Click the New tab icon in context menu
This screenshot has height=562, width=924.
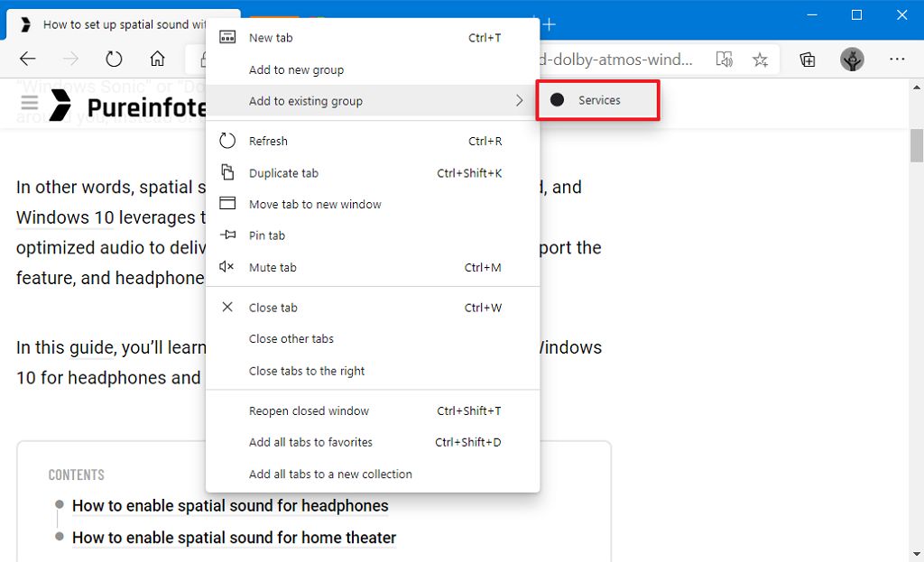click(227, 37)
